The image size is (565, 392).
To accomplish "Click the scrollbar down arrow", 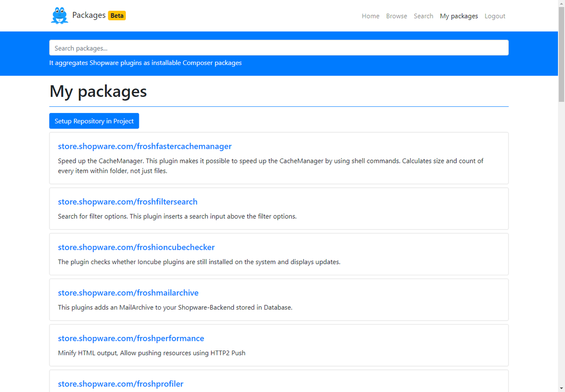I will 561,388.
